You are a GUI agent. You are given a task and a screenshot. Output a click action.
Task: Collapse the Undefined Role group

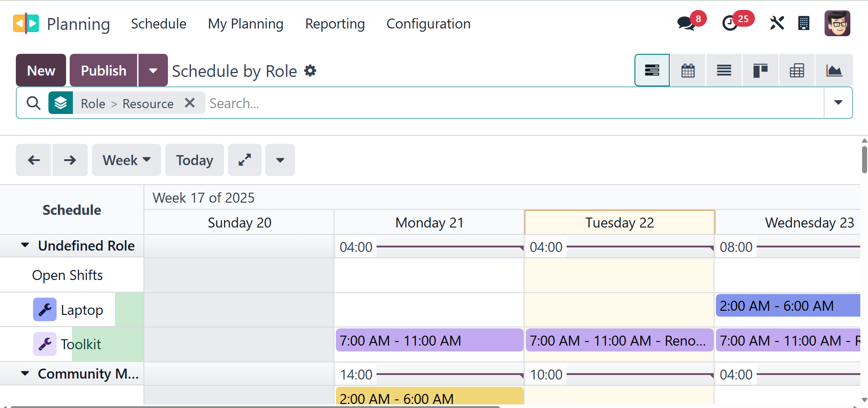(25, 246)
